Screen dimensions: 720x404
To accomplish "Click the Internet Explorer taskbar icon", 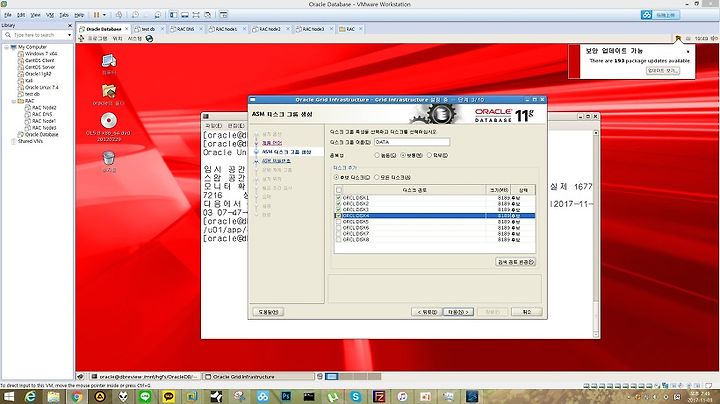I will tap(30, 396).
